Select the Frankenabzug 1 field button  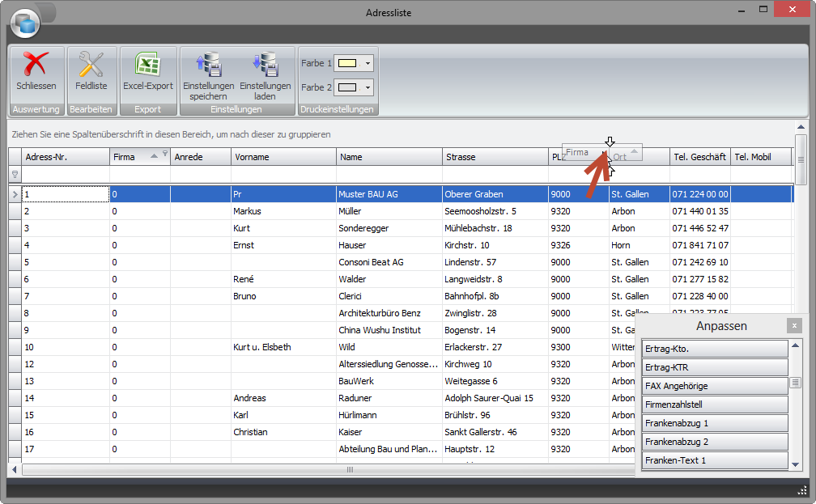pos(714,423)
